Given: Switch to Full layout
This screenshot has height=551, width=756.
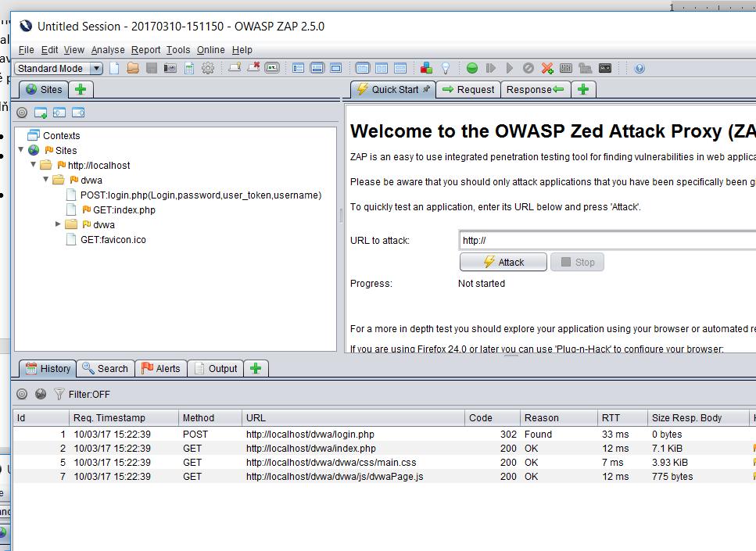Looking at the screenshot, I should [x=336, y=68].
